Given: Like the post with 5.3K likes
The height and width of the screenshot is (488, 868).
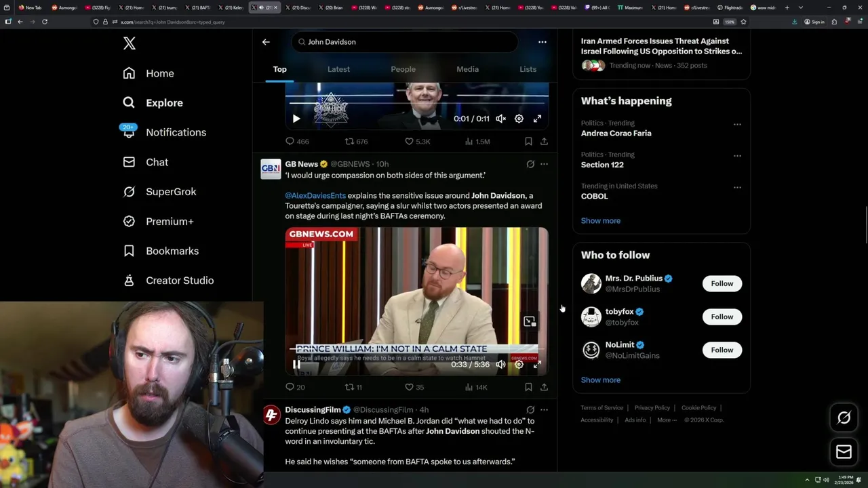Looking at the screenshot, I should click(x=417, y=142).
